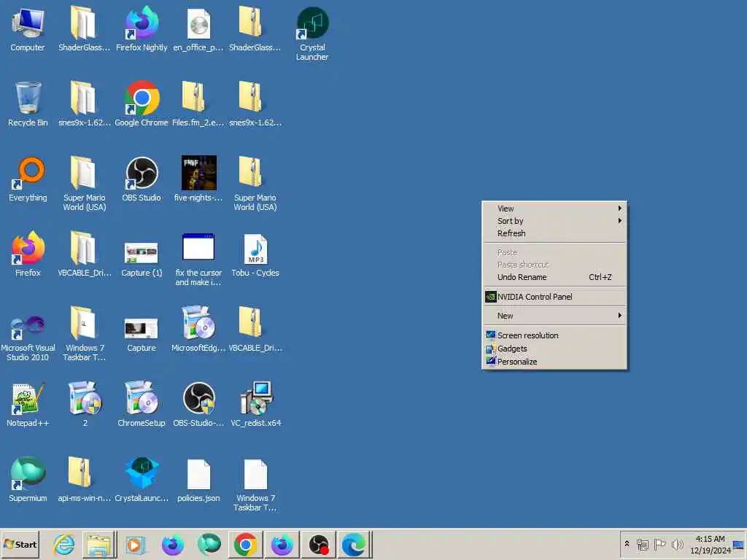This screenshot has width=747, height=560.
Task: Select the OBS Studio desktop shortcut
Action: (x=142, y=179)
